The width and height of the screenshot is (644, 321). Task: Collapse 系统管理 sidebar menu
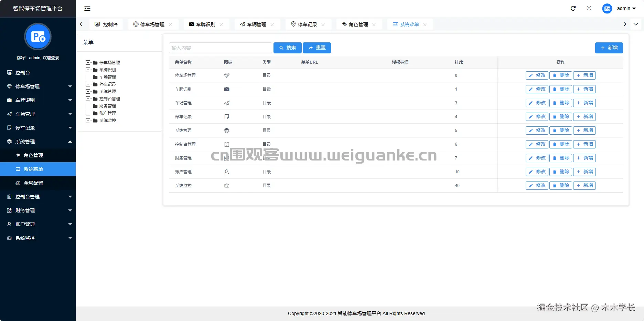38,142
